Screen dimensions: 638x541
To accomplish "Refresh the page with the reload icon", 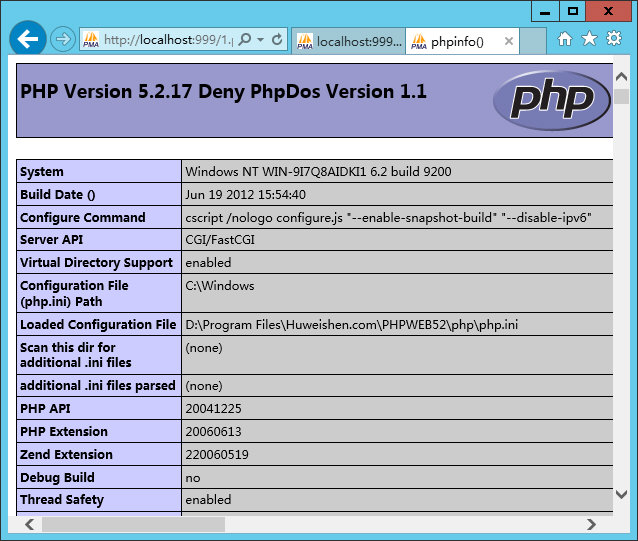I will point(277,39).
